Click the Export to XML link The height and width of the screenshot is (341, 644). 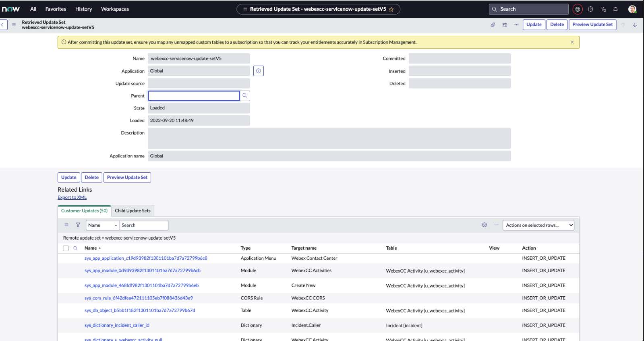[72, 197]
